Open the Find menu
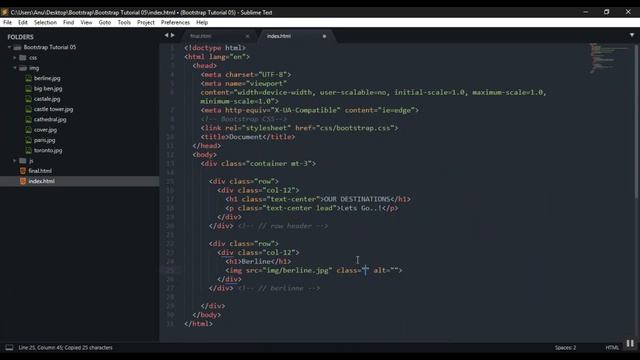Screen dimensions: 640x360 click(x=69, y=22)
